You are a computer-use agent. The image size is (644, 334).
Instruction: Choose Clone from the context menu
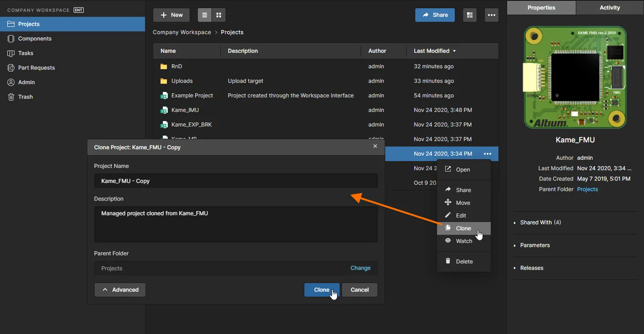pyautogui.click(x=464, y=228)
